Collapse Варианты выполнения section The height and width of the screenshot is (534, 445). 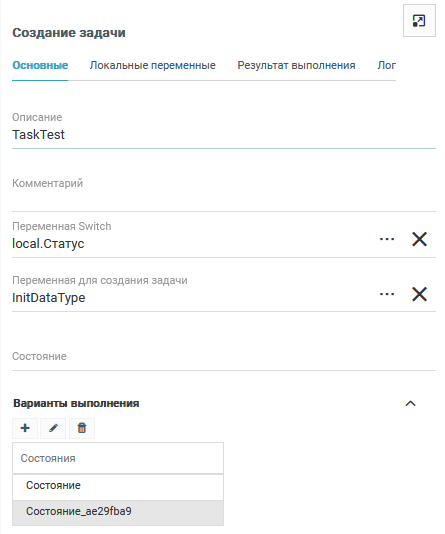pos(411,404)
